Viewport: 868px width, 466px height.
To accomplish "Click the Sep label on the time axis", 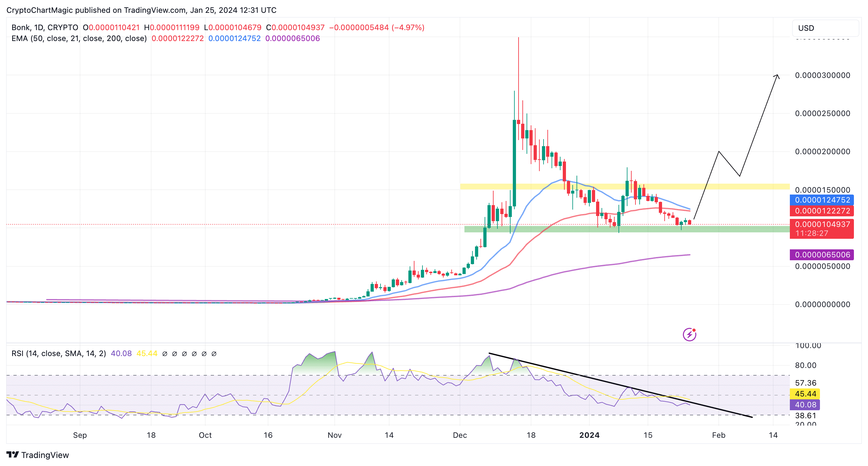I will (80, 435).
